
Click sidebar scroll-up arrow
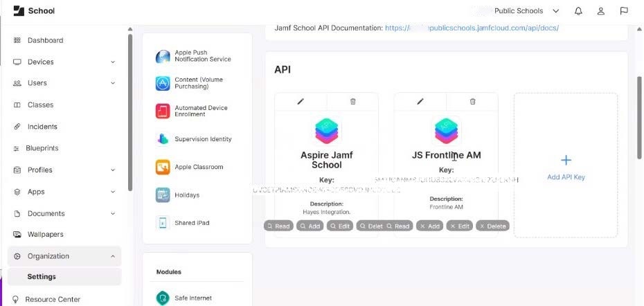130,29
